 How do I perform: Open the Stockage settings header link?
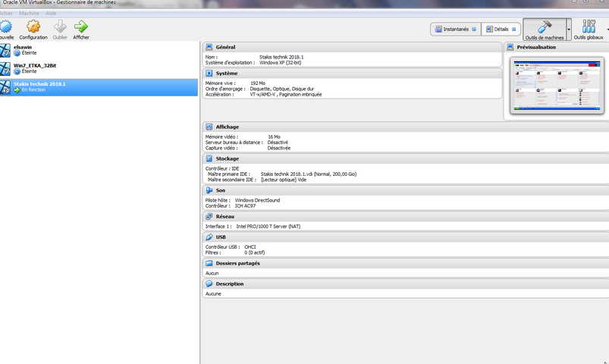pyautogui.click(x=228, y=159)
